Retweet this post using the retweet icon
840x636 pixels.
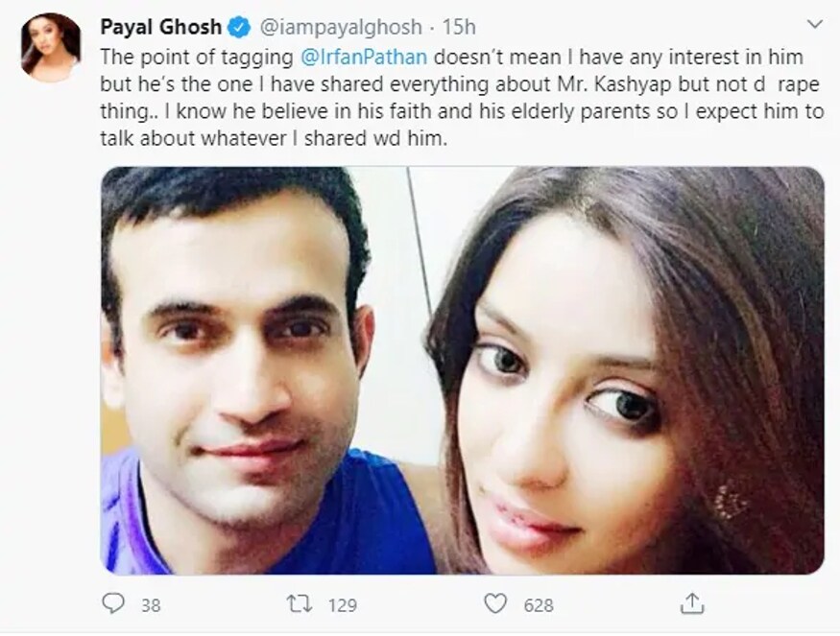[299, 603]
